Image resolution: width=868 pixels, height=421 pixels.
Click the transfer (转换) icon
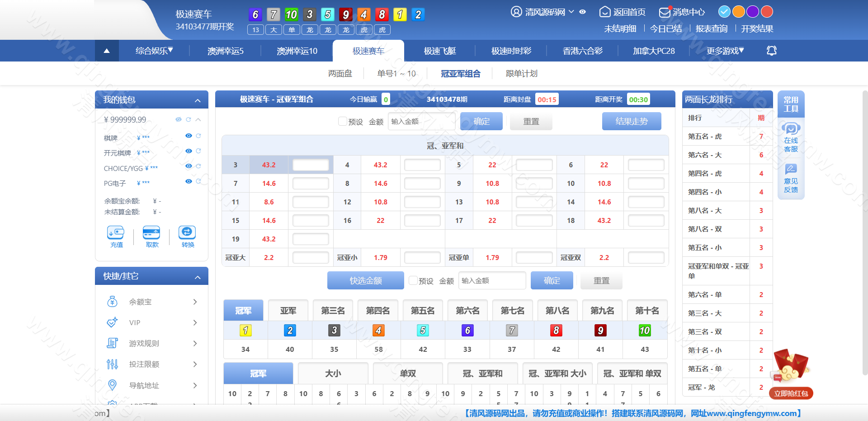[187, 232]
